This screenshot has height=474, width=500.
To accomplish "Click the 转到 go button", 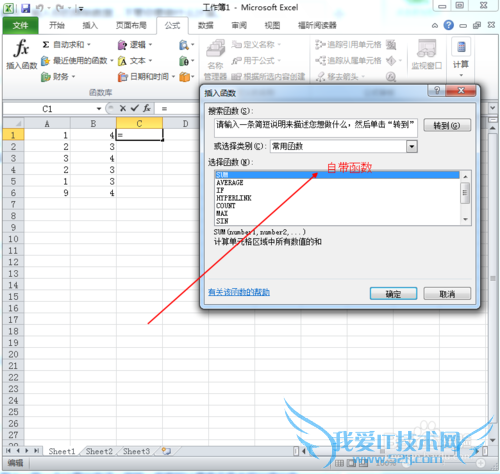I will pyautogui.click(x=447, y=125).
